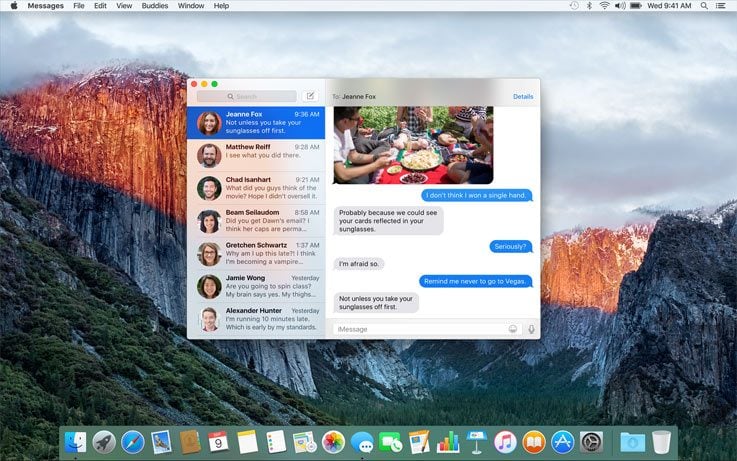This screenshot has width=737, height=461.
Task: Open the volume control in menu bar
Action: 619,6
